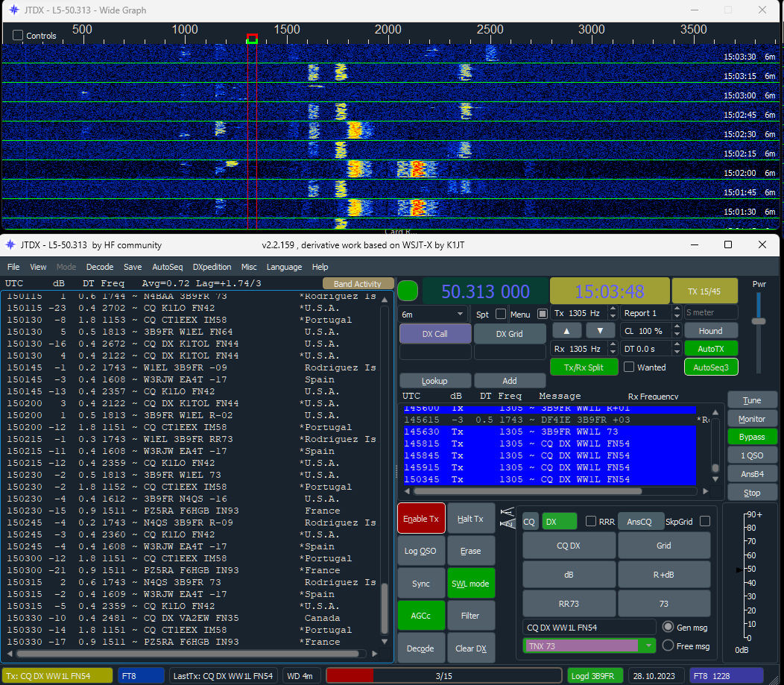Screen dimensions: 784x685
Task: Adjust the DT 0.0 s spinner arrows
Action: click(677, 349)
